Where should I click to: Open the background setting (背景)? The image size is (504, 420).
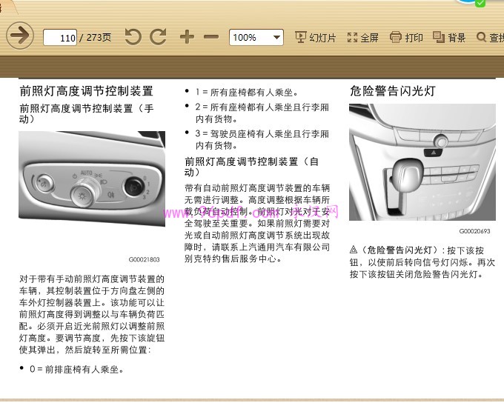[449, 38]
